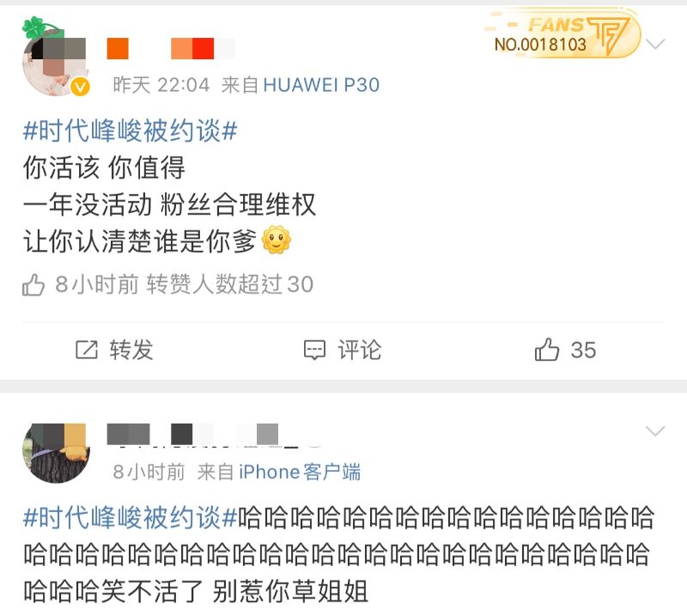Screen dimensions: 687x616
Task: Open the first poster's blurred username
Action: [x=171, y=48]
